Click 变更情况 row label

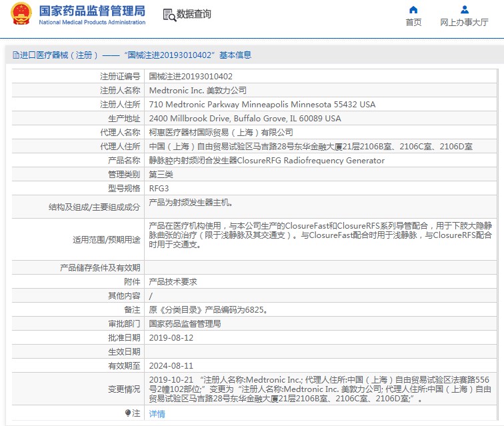click(124, 389)
